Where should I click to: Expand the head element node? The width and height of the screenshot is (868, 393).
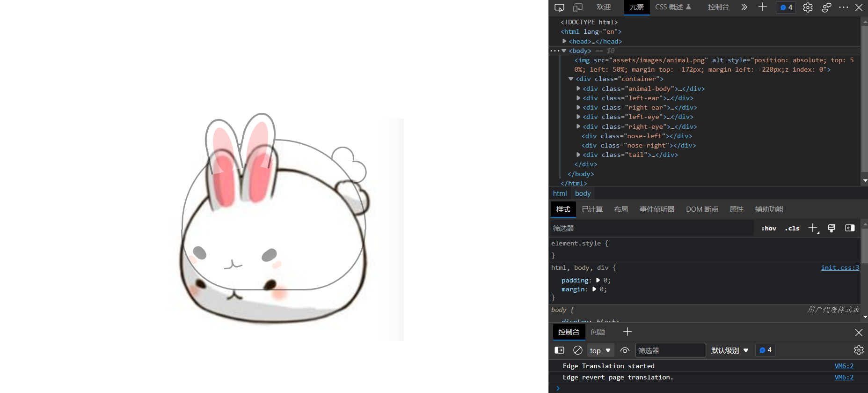click(x=564, y=41)
